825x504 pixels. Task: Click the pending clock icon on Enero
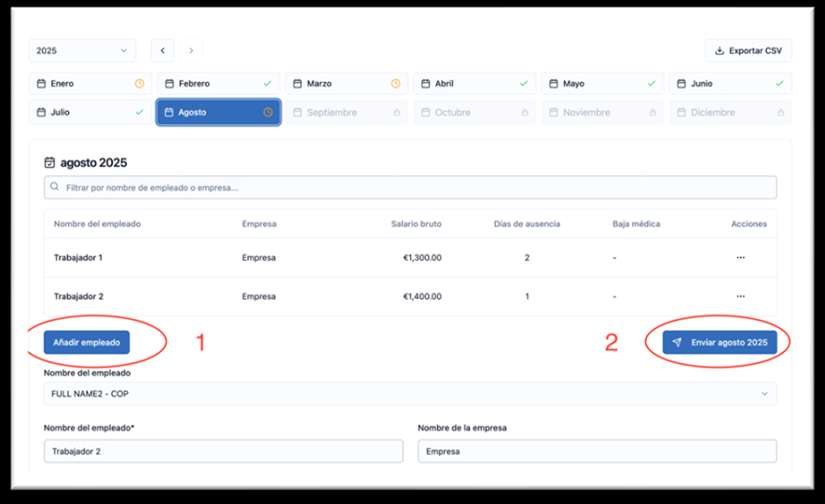pyautogui.click(x=140, y=84)
